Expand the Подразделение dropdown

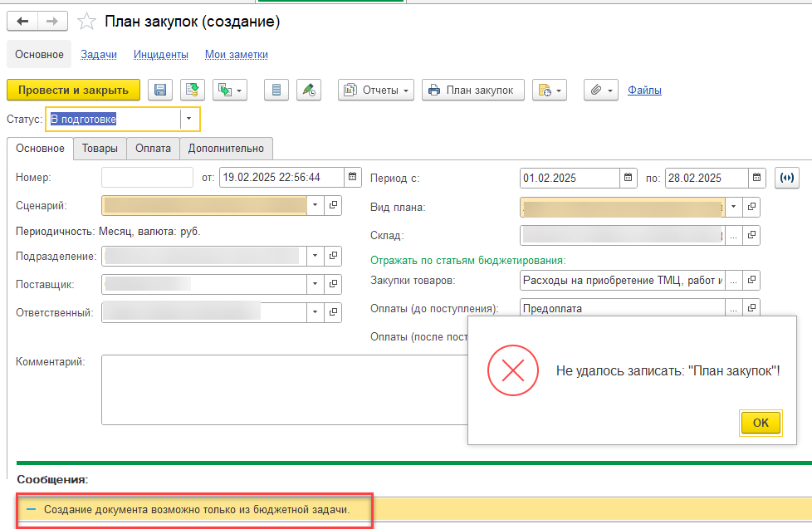tap(315, 256)
